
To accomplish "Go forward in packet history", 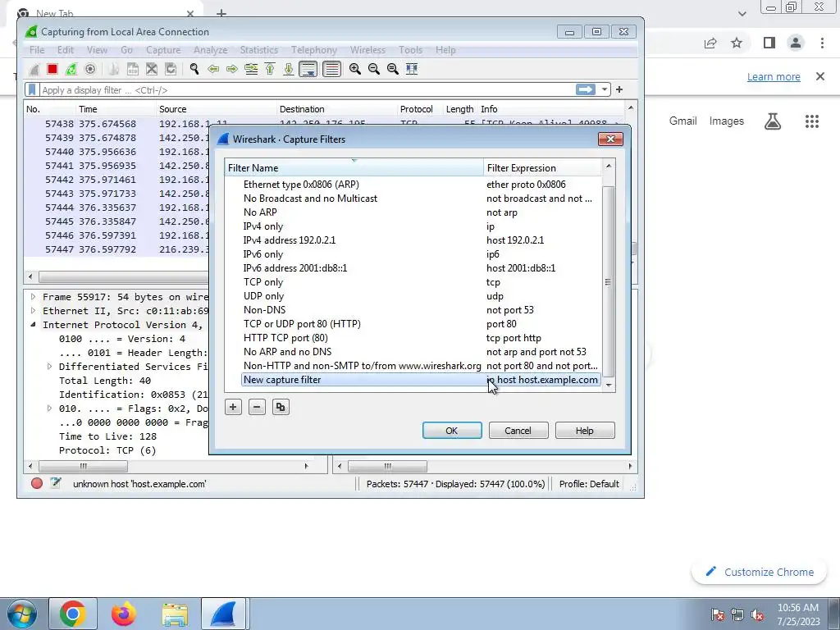I will click(232, 69).
